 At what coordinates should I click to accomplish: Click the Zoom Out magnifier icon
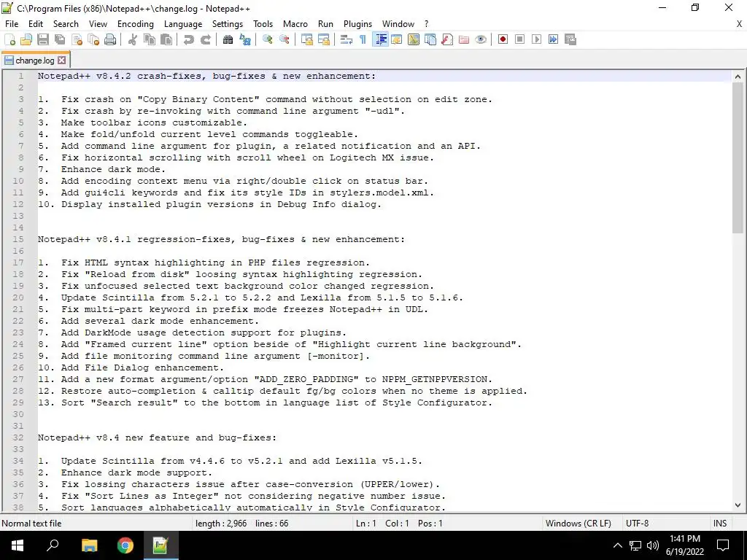pos(285,39)
